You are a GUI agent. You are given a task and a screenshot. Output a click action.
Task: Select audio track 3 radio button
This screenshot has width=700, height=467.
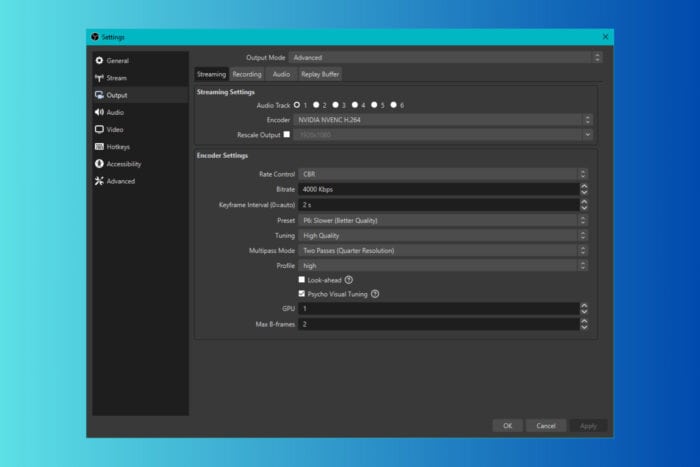[x=335, y=105]
